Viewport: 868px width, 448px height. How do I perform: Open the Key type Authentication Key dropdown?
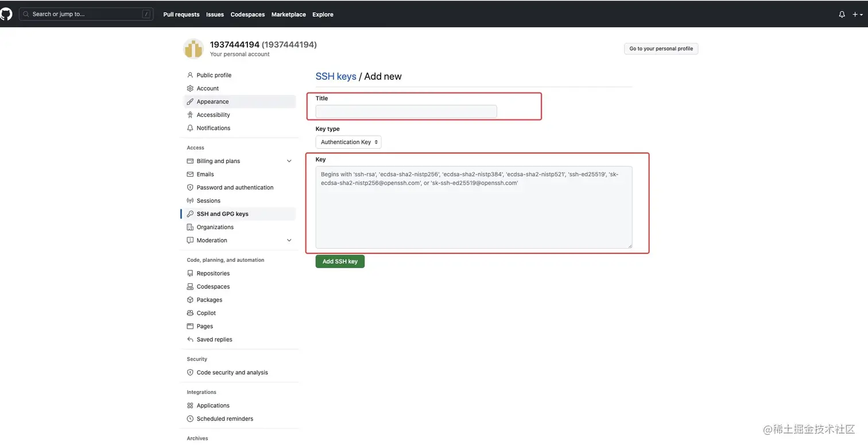pos(348,142)
